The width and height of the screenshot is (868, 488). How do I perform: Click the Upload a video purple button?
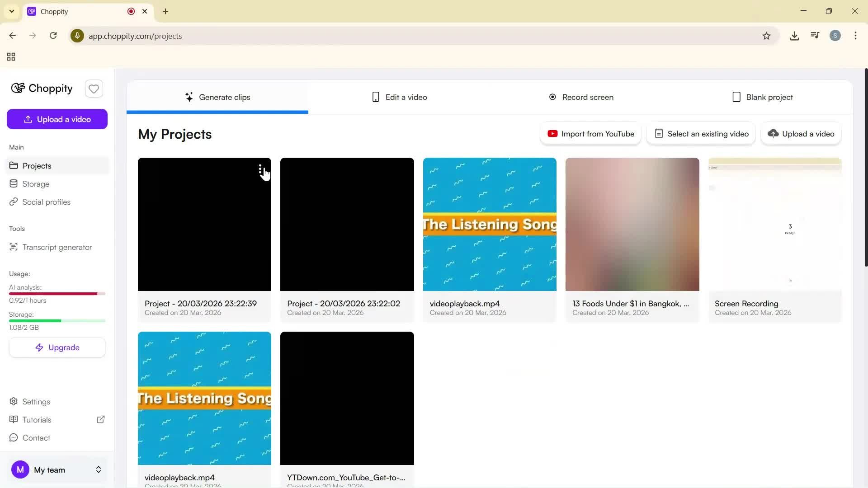pyautogui.click(x=57, y=119)
